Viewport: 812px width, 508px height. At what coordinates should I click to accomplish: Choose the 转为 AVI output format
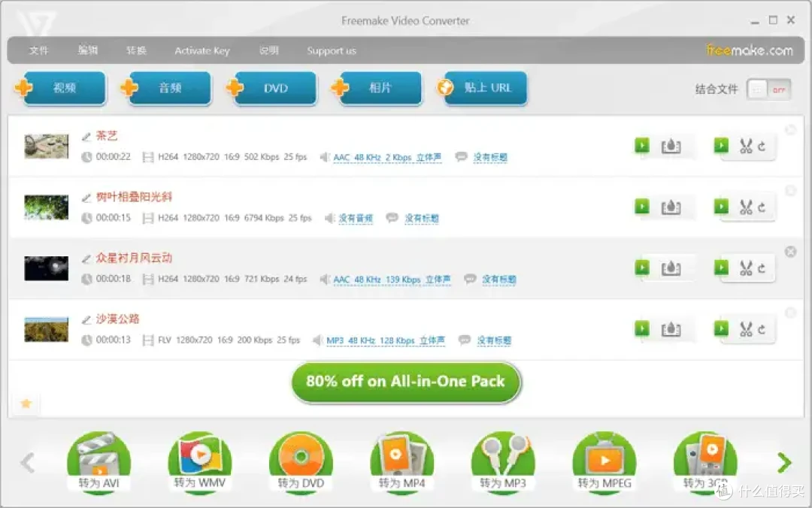pos(98,462)
